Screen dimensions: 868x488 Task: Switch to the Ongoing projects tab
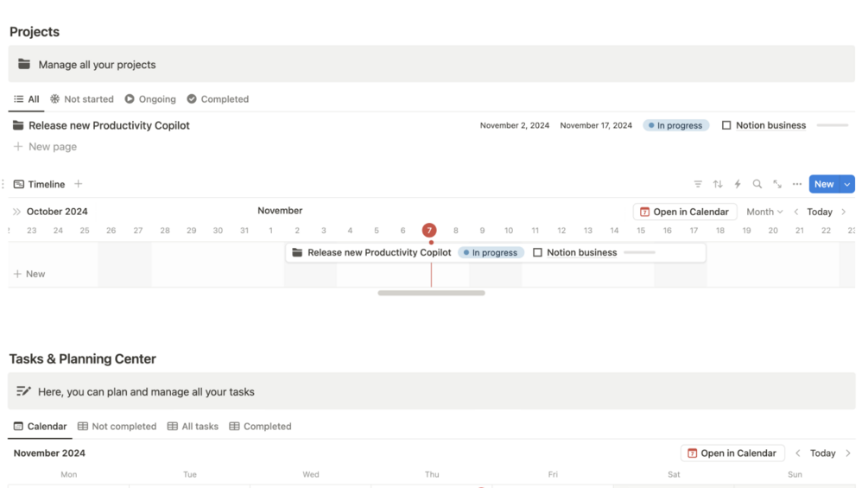coord(150,99)
